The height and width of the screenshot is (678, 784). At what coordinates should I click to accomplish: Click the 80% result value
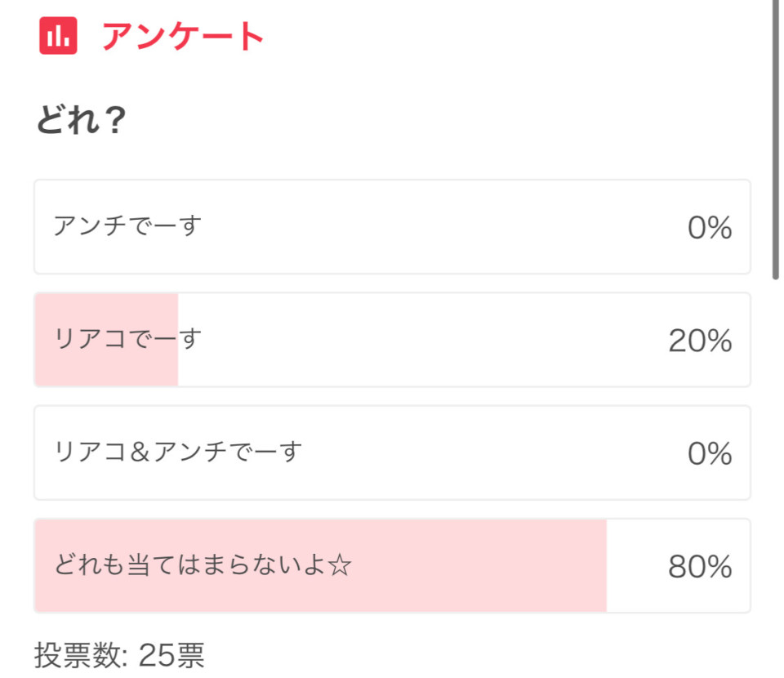click(x=700, y=567)
